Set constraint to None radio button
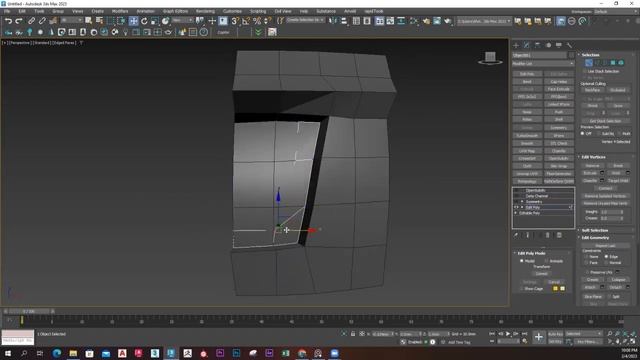Image resolution: width=640 pixels, height=360 pixels. [x=586, y=257]
